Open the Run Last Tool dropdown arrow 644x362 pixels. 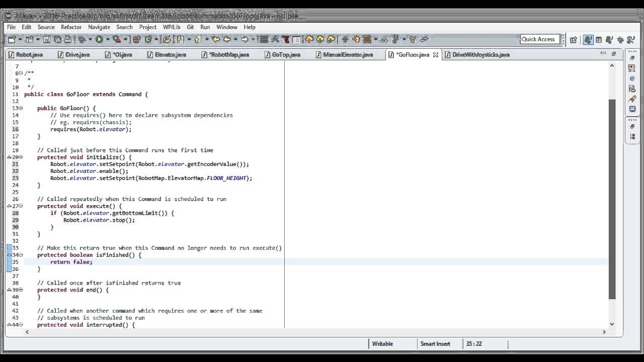click(125, 39)
